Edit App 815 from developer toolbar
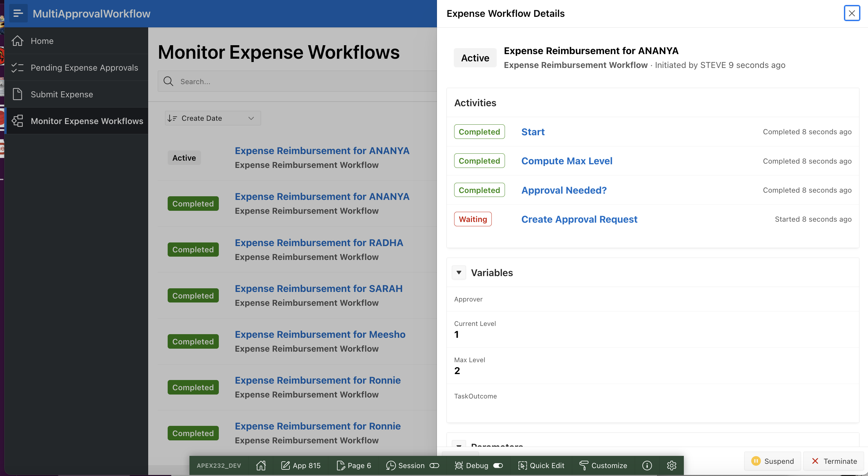The height and width of the screenshot is (476, 868). 301,465
